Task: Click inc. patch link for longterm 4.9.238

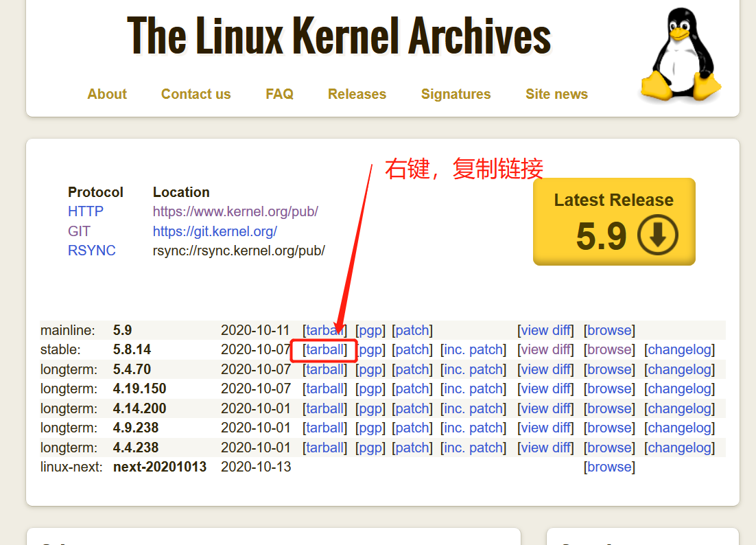Action: (473, 428)
